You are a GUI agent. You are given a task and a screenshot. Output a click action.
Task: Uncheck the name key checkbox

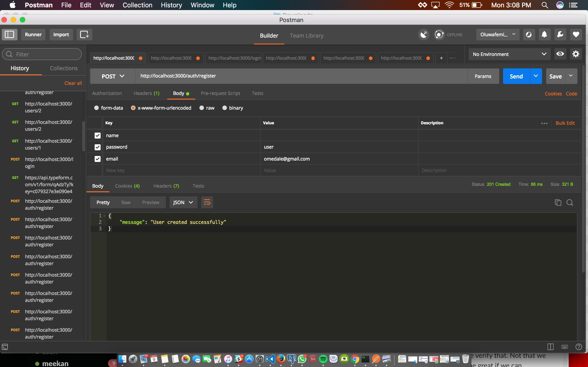pos(97,135)
